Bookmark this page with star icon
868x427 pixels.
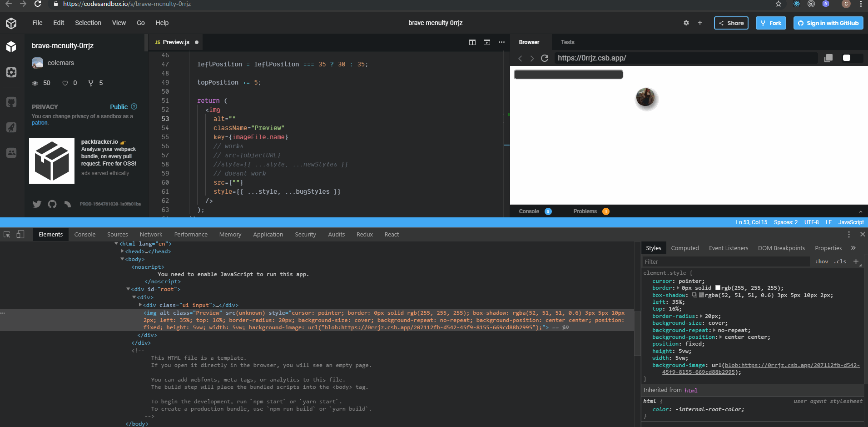(x=779, y=4)
